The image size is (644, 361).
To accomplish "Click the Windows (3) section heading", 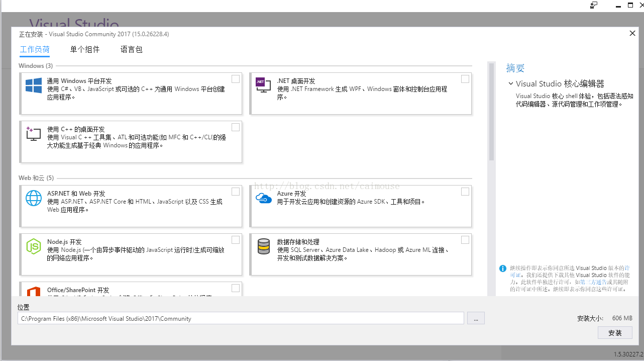I will [36, 66].
